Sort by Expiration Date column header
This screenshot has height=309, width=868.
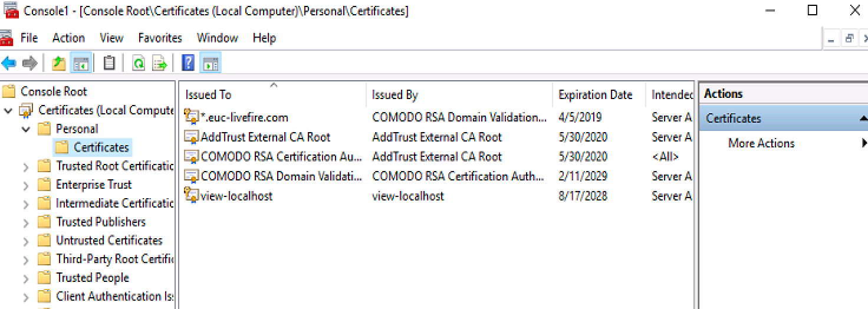pos(596,95)
